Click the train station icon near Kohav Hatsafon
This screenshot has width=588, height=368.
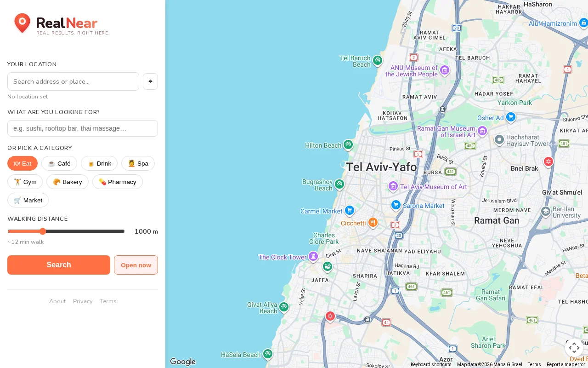442,109
